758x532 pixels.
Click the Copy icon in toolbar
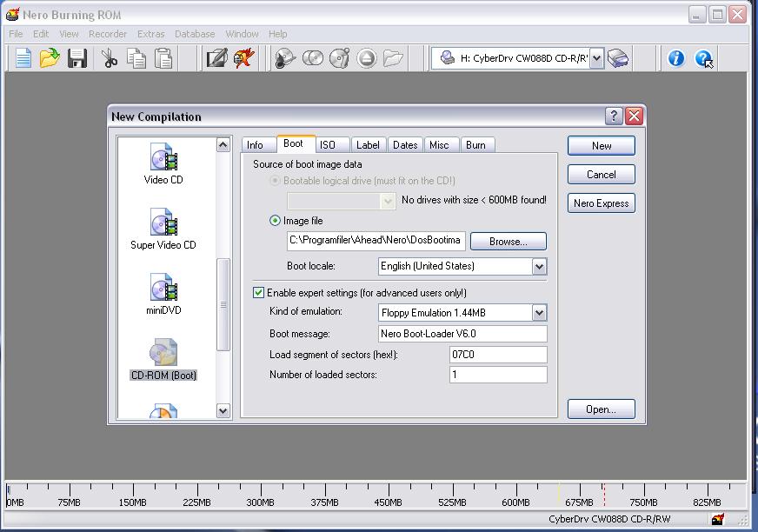tap(136, 59)
